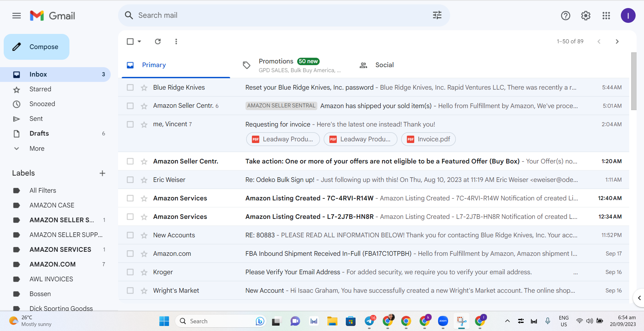Show hidden system tray icons
This screenshot has height=331, width=644.
tap(507, 321)
